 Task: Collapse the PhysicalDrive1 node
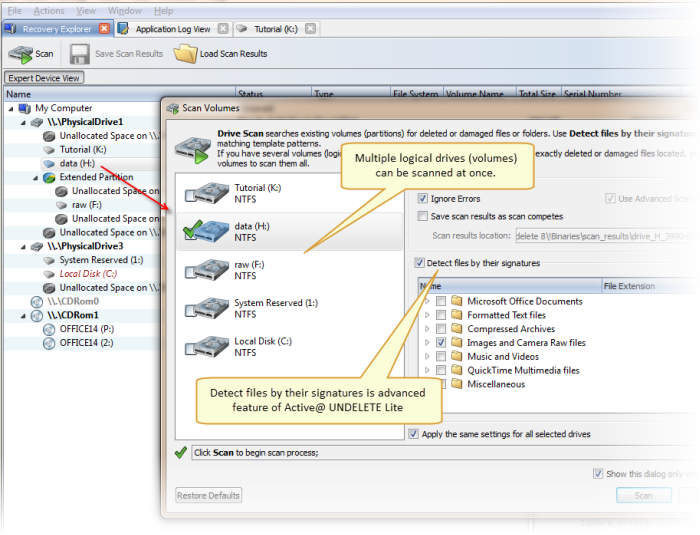(23, 122)
